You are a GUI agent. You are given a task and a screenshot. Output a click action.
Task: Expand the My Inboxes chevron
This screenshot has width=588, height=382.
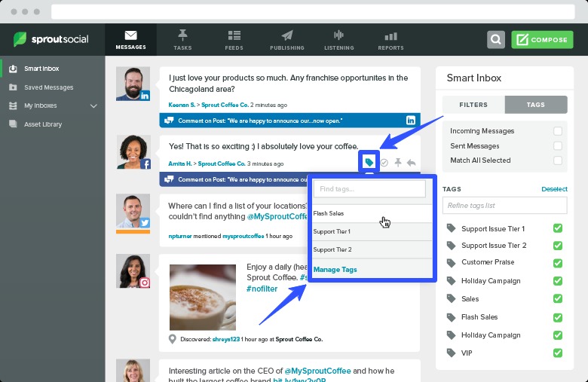click(x=93, y=106)
